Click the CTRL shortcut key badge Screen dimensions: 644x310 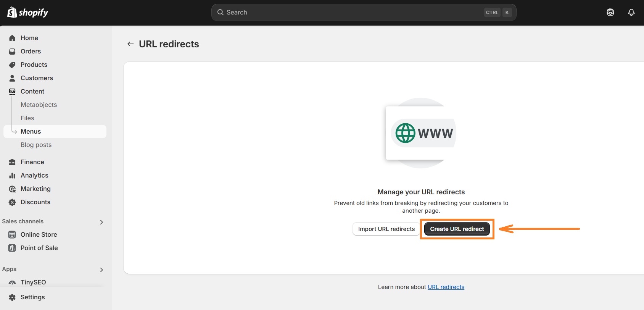tap(492, 12)
